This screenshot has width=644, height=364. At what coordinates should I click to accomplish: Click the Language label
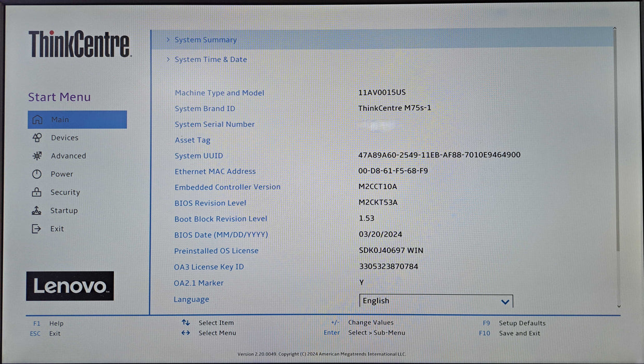click(x=192, y=300)
